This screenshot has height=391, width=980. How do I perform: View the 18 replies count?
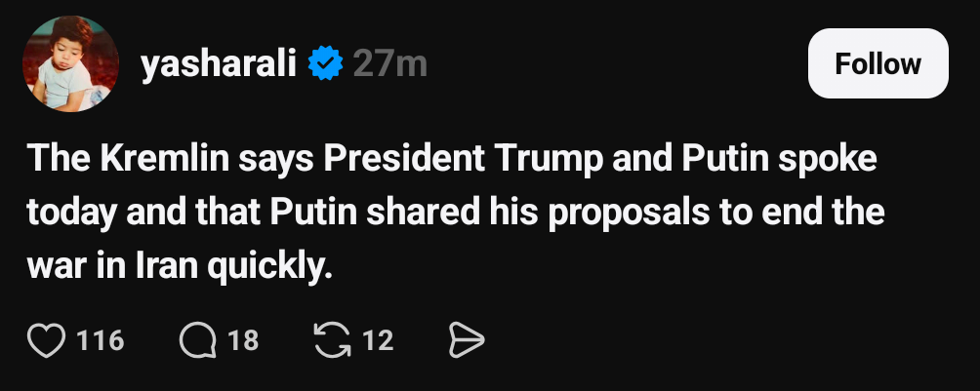coord(243,339)
